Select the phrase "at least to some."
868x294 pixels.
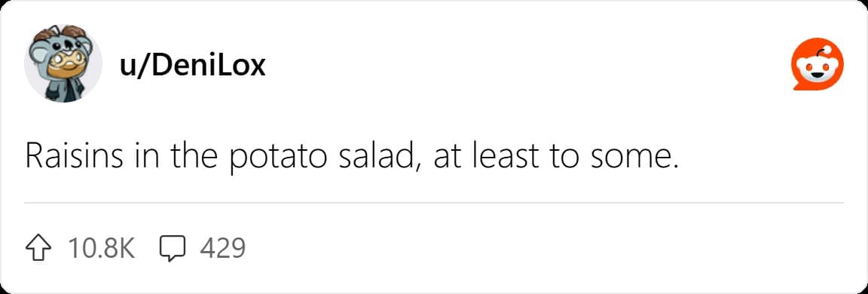click(556, 158)
